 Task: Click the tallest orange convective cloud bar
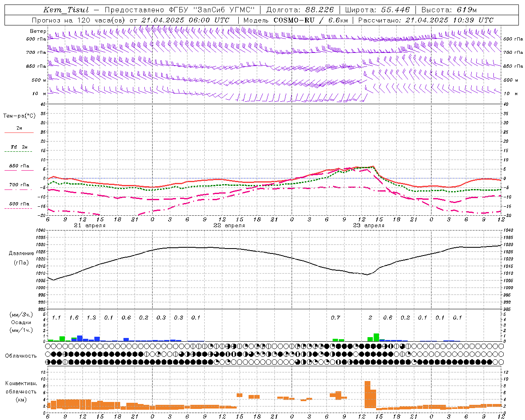click(367, 395)
